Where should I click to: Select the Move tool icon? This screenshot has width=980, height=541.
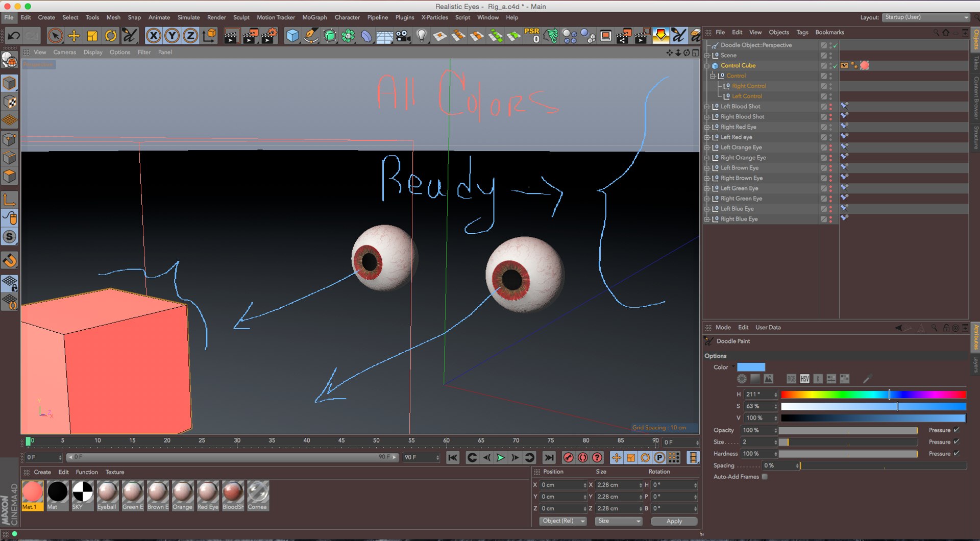[x=74, y=36]
